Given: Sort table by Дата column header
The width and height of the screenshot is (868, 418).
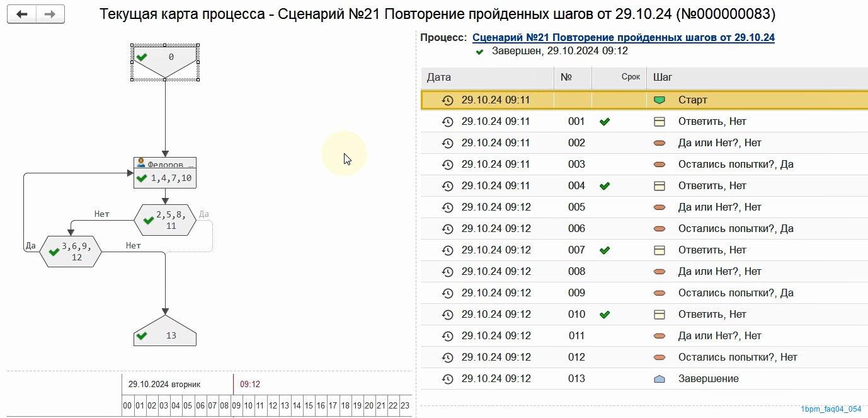Looking at the screenshot, I should (x=487, y=78).
